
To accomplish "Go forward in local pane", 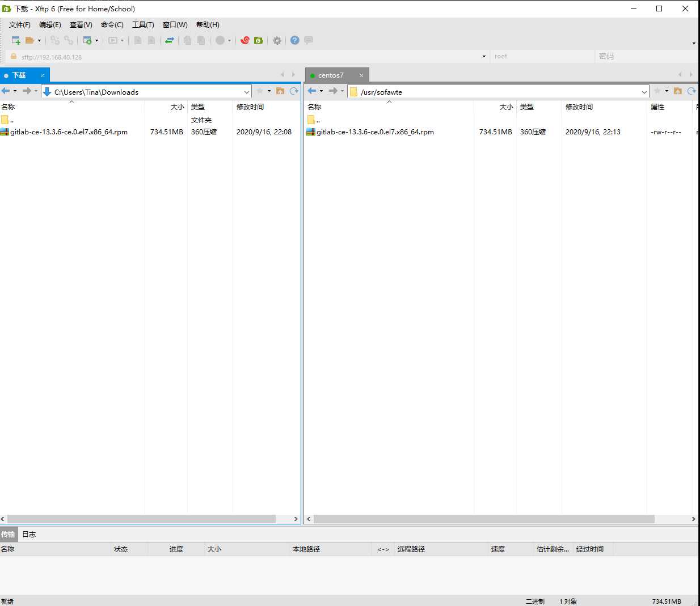I will click(27, 91).
